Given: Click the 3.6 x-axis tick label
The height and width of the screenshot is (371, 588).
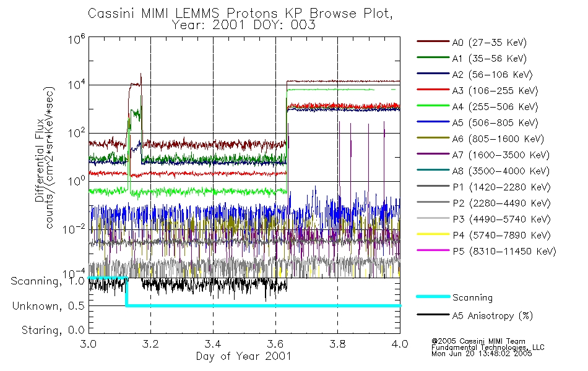Looking at the screenshot, I should coord(275,344).
